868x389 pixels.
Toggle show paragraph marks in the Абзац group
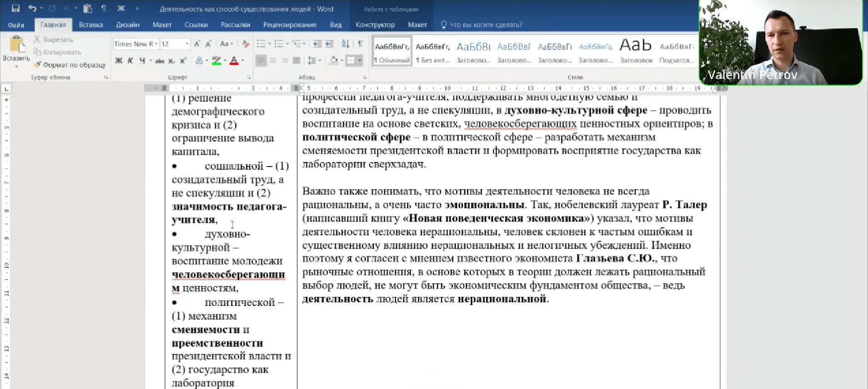click(360, 44)
